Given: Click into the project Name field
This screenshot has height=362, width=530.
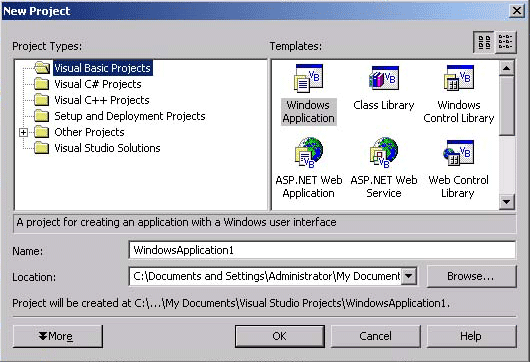Looking at the screenshot, I should 322,250.
